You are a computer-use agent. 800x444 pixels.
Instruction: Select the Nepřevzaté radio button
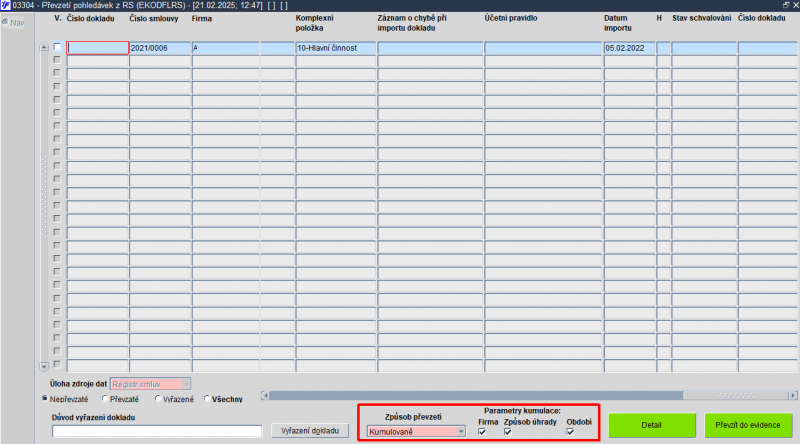pyautogui.click(x=45, y=399)
